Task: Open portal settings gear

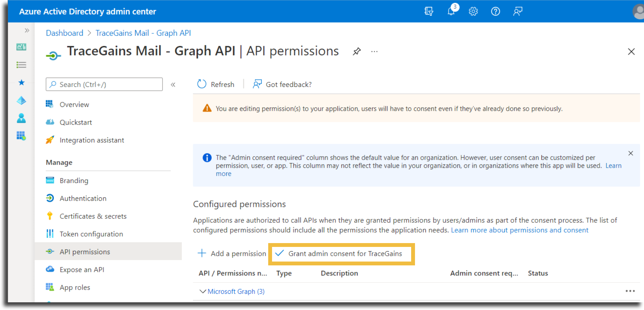Action: click(473, 12)
